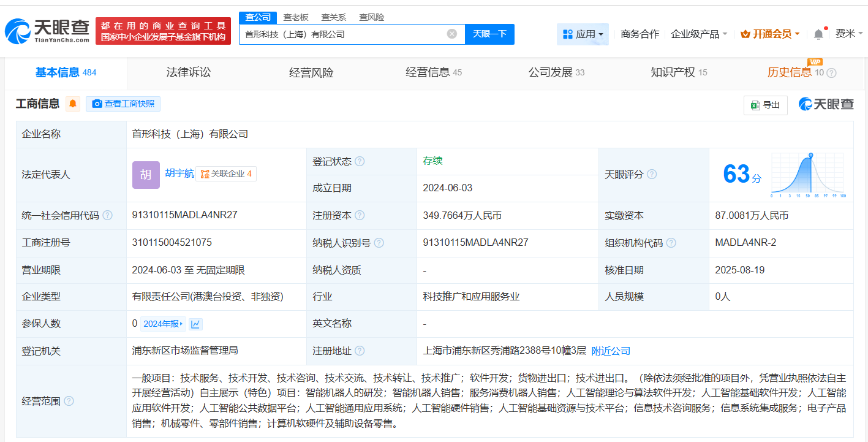Click the Tianyancha logo in header
The image size is (868, 442).
[47, 31]
